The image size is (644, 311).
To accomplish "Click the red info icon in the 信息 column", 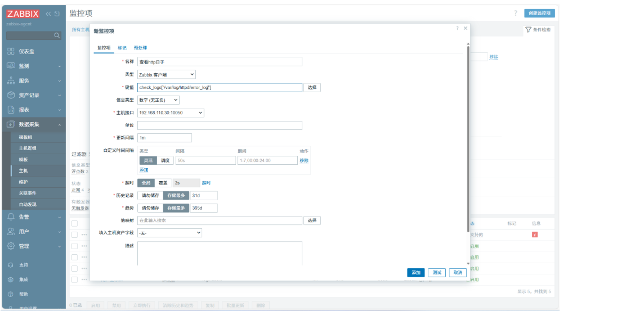I will click(535, 235).
